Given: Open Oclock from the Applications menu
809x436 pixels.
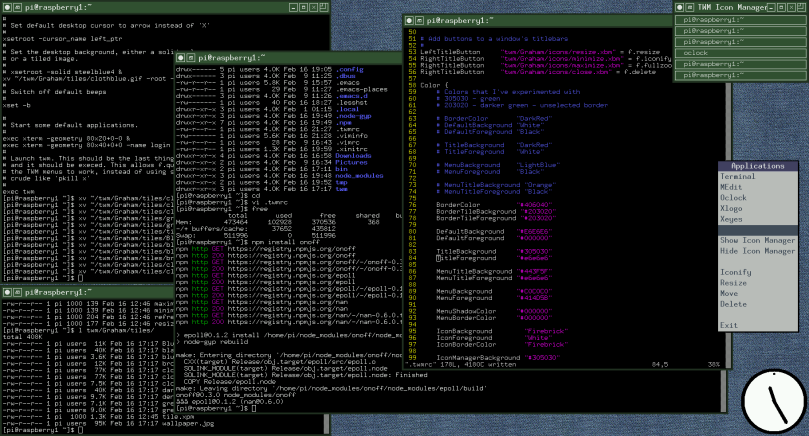Looking at the screenshot, I should coord(758,198).
